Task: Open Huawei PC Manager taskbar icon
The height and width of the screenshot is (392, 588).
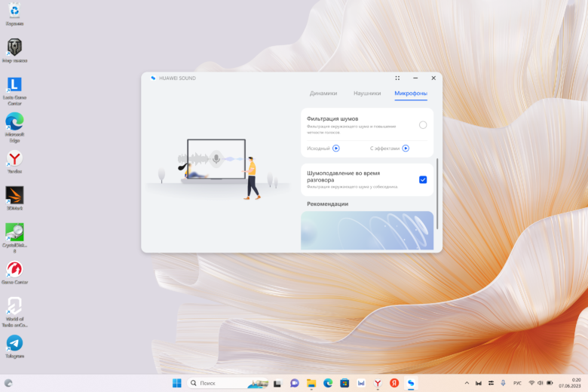Action: [x=361, y=383]
